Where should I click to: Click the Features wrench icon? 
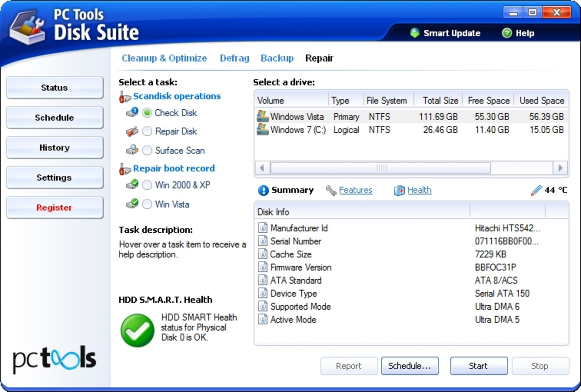click(331, 191)
